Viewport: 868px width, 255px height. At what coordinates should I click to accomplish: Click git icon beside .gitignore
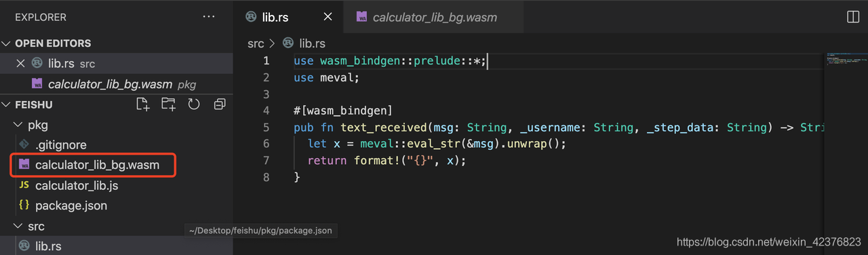pos(24,144)
